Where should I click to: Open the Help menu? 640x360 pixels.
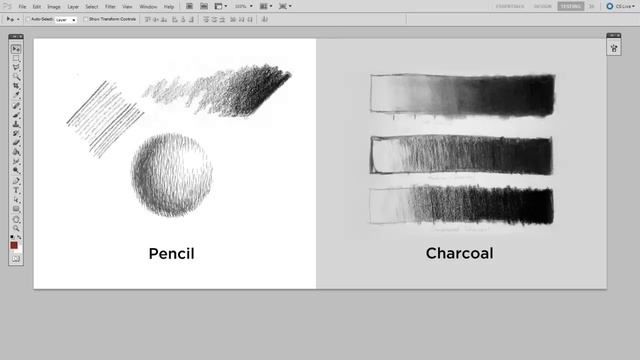pyautogui.click(x=169, y=7)
